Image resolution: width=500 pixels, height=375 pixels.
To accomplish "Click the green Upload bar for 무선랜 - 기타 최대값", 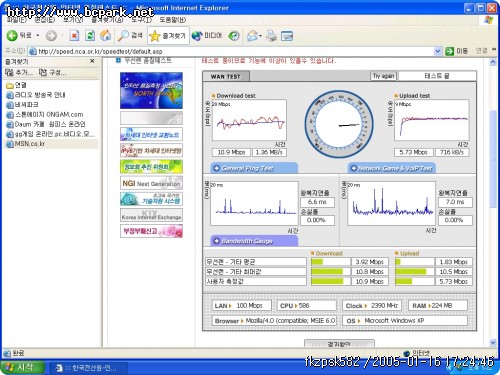I will [x=411, y=272].
